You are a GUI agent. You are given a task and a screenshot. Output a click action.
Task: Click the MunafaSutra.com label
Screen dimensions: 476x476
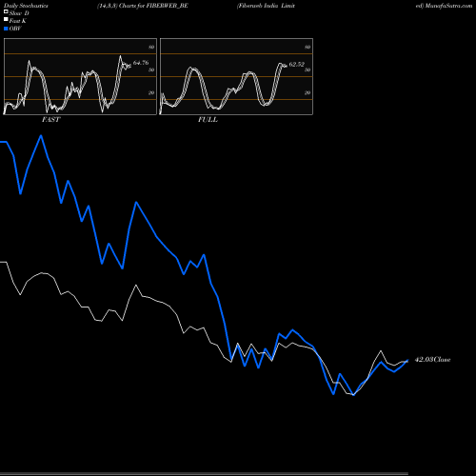click(x=448, y=6)
